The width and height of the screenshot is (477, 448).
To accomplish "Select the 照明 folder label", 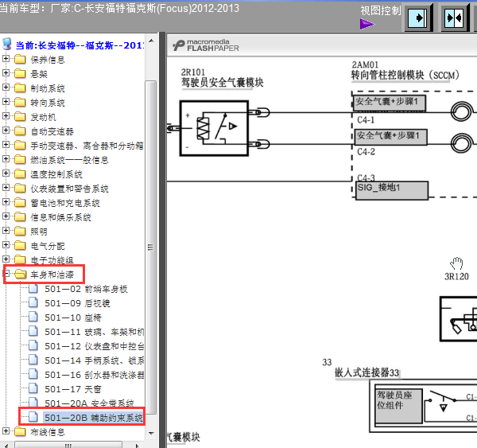I will [x=39, y=232].
